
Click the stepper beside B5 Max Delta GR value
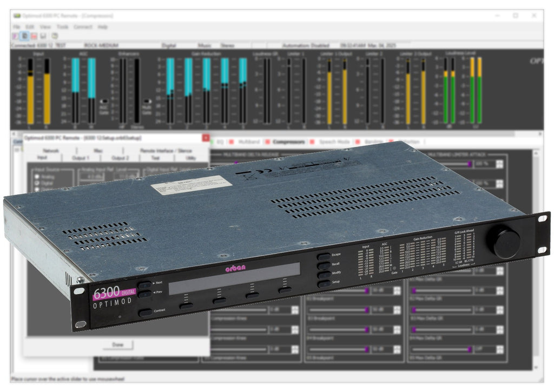coord(499,349)
